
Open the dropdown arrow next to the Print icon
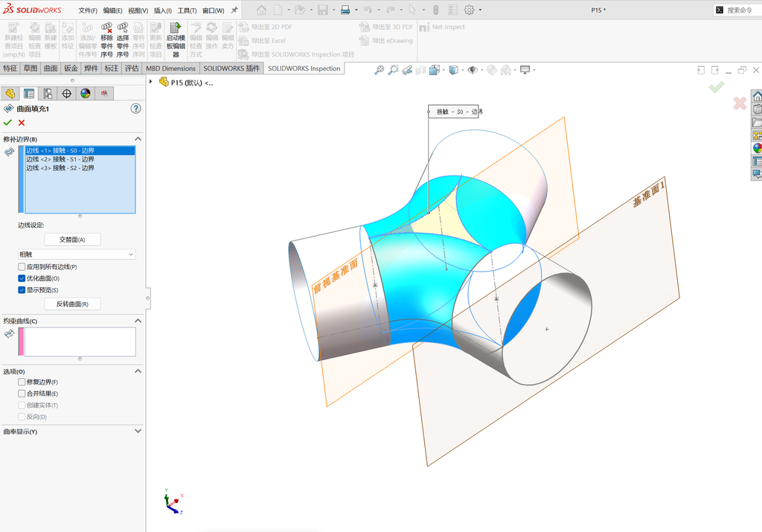click(356, 10)
